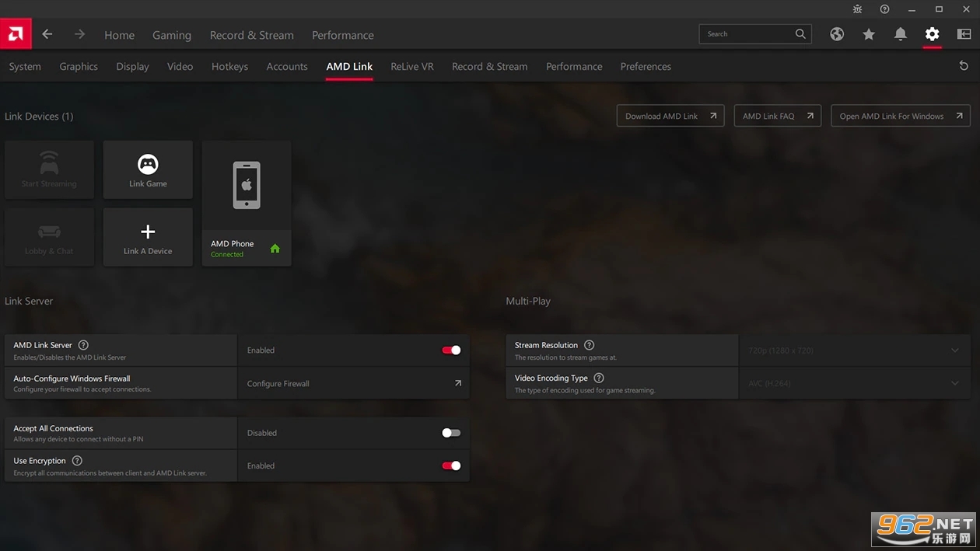Click the Link Devices (1) heading
980x551 pixels.
pyautogui.click(x=39, y=117)
